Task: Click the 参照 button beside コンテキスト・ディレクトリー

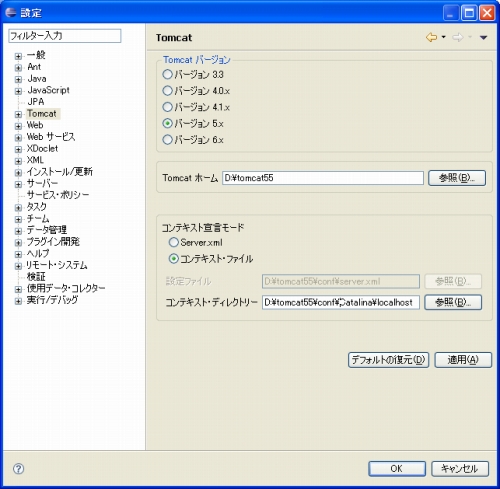Action: click(453, 302)
